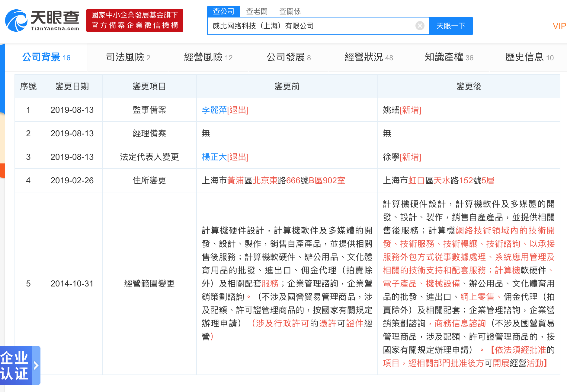
Task: Click the 變更前 column header
Action: coord(287,87)
